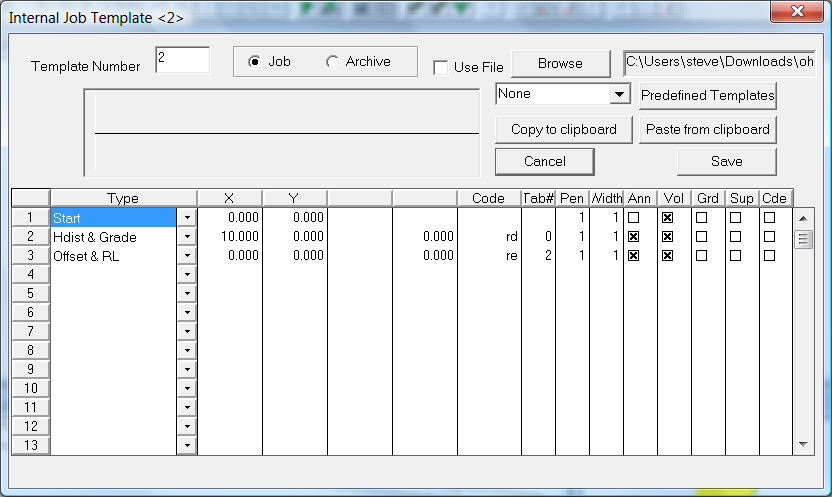
Task: Select the Archive radio button
Action: pyautogui.click(x=333, y=62)
